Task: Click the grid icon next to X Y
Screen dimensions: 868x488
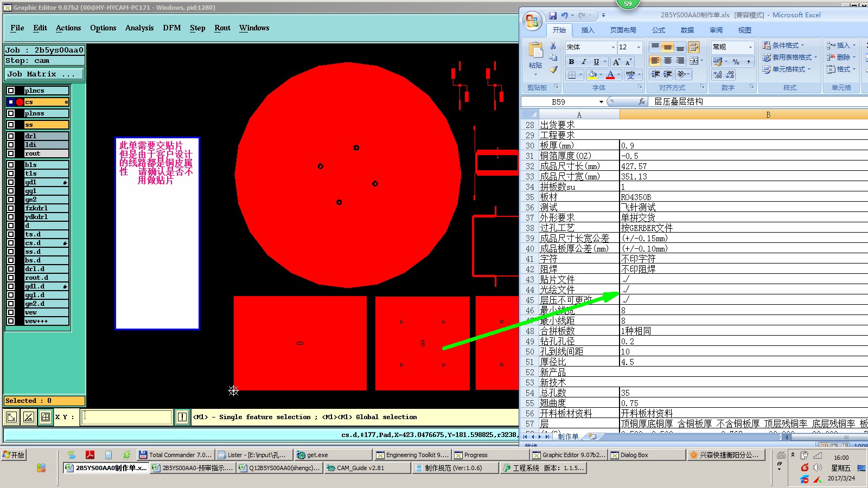Action: coord(46,416)
